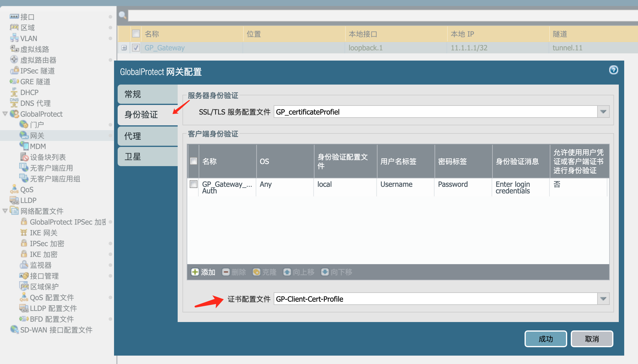Open the QoS sidebar icon
The image size is (638, 364).
14,189
